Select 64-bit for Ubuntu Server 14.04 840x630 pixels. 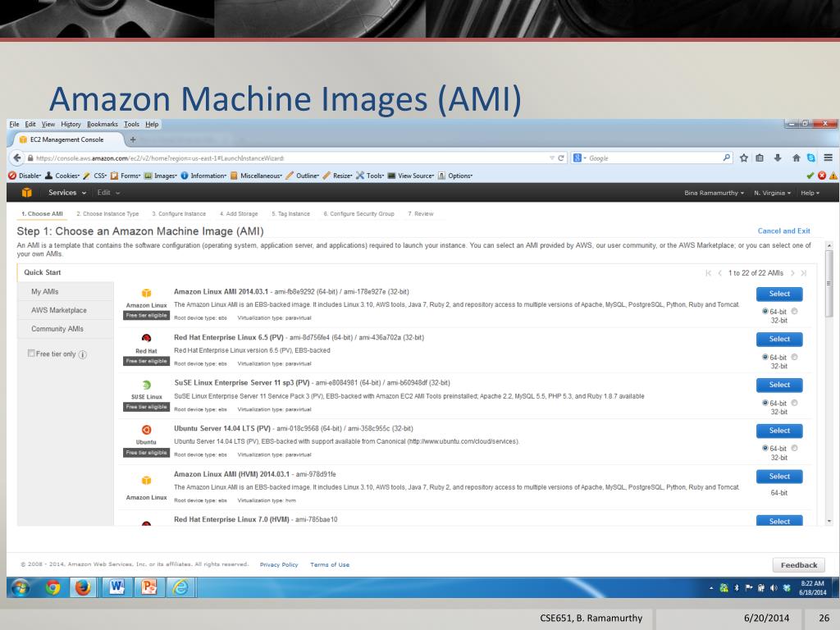765,449
